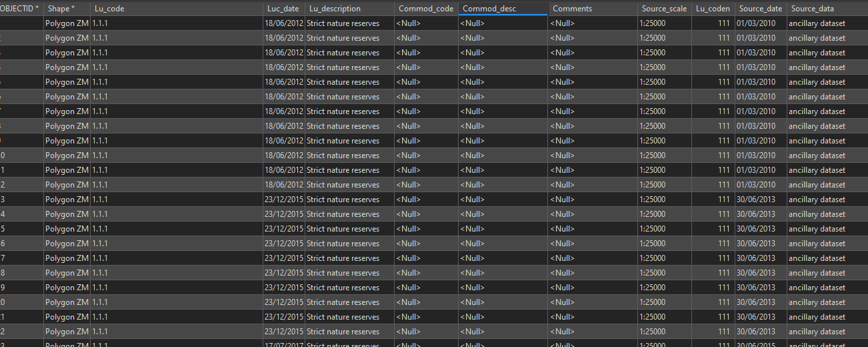Select '1.1.1' Lu_code cell in the top row
The height and width of the screenshot is (347, 868).
[177, 23]
